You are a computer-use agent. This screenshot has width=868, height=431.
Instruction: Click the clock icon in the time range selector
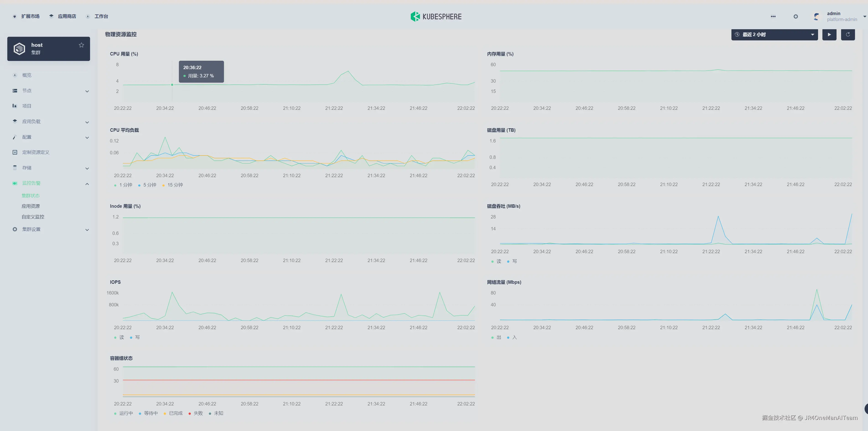pyautogui.click(x=737, y=34)
